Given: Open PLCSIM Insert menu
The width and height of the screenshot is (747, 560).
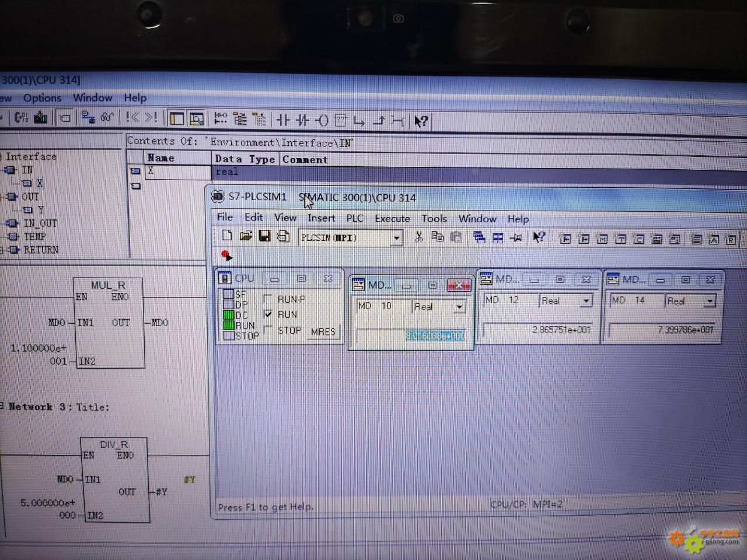Looking at the screenshot, I should 322,218.
